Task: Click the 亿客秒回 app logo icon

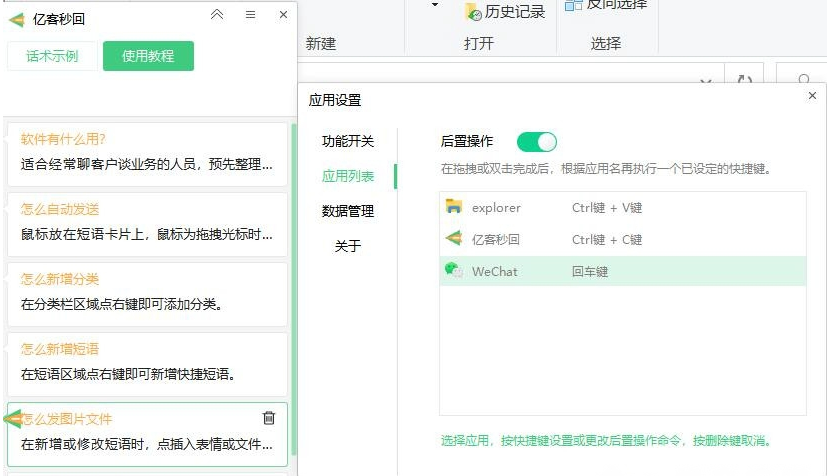Action: 17,20
